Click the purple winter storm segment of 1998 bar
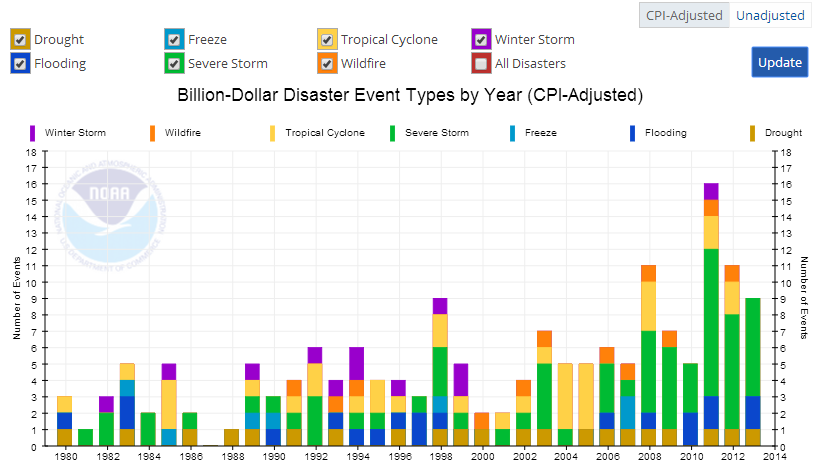Screen dimensions: 822x471 pyautogui.click(x=440, y=307)
